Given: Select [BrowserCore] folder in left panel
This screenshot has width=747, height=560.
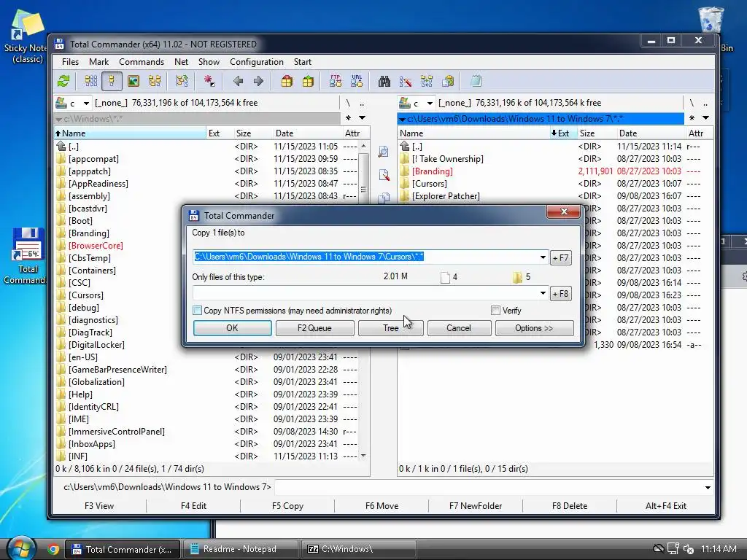Looking at the screenshot, I should [96, 246].
